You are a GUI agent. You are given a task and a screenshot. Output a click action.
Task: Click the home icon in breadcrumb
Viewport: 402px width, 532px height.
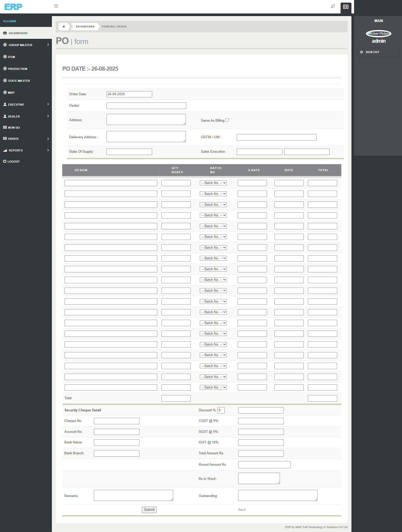[64, 27]
